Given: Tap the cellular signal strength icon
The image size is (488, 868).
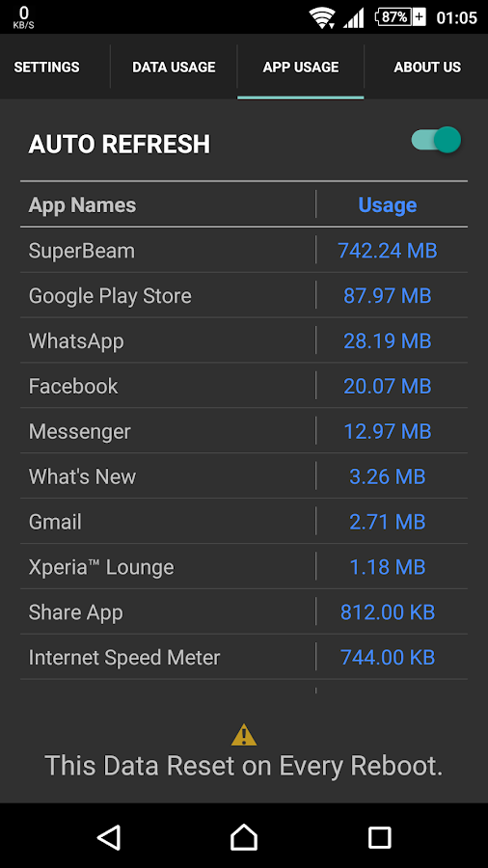Looking at the screenshot, I should click(354, 17).
